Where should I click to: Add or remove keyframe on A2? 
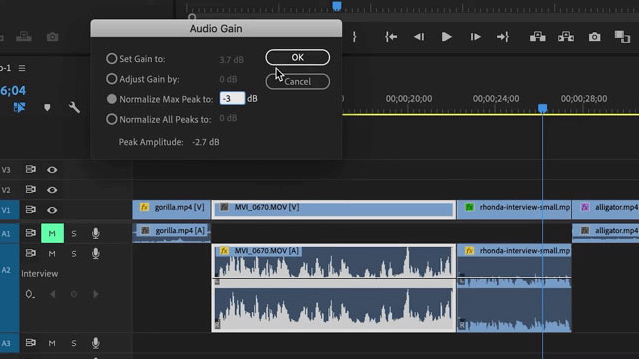[74, 294]
